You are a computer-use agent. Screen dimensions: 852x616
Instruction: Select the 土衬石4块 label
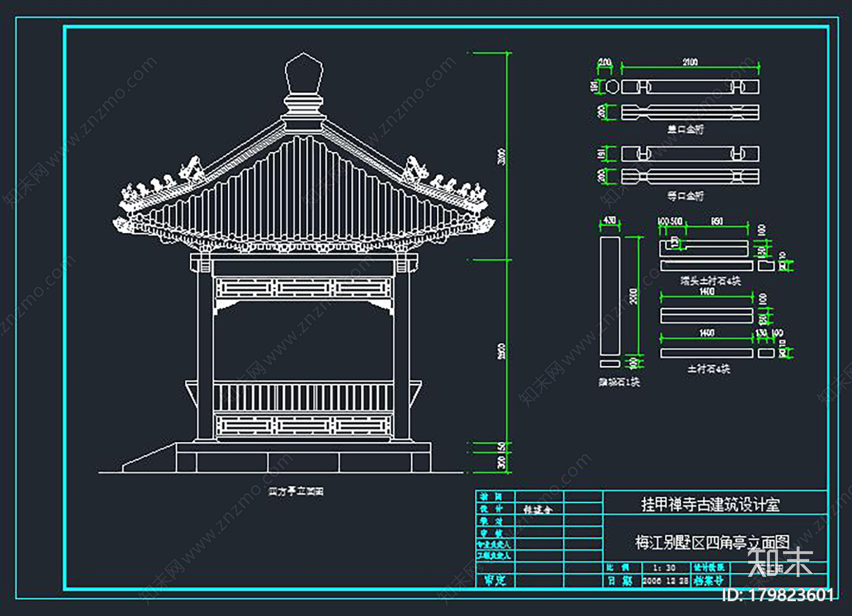[x=709, y=369]
